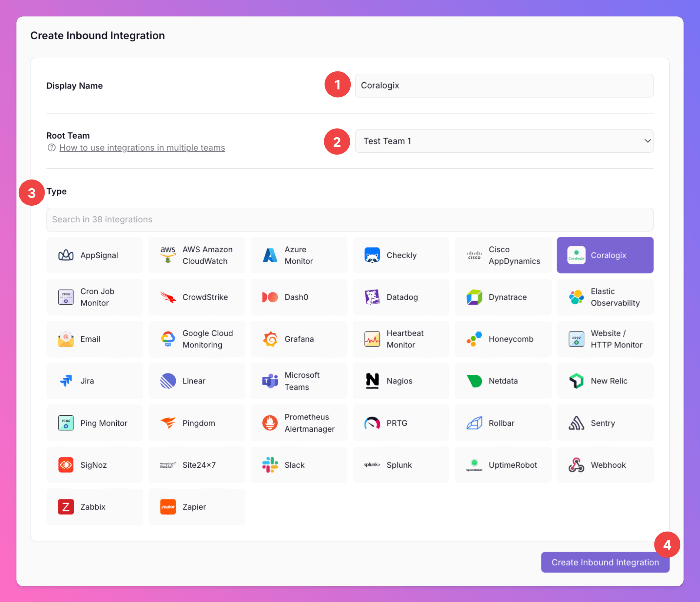Open multiple teams integrations help link
Image resolution: width=700 pixels, height=602 pixels.
pos(142,148)
